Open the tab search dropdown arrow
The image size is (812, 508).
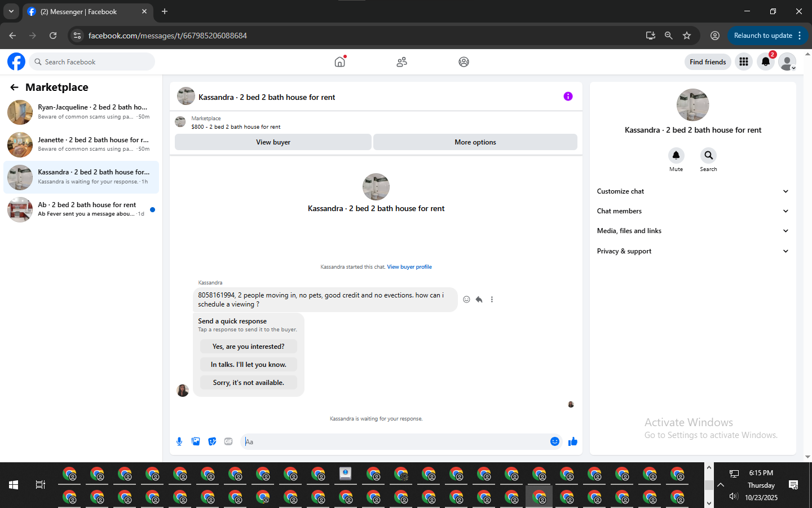point(11,11)
